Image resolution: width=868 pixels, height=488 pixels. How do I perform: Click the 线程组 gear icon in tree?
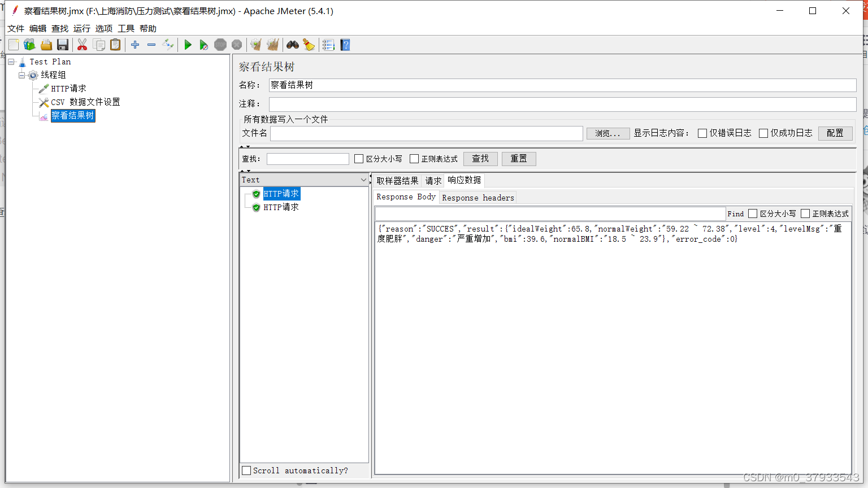(33, 75)
